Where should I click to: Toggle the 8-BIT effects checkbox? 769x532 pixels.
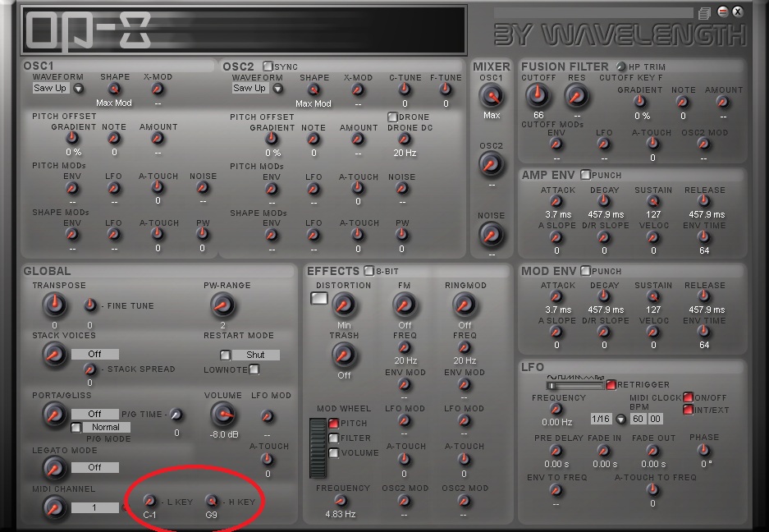point(368,270)
